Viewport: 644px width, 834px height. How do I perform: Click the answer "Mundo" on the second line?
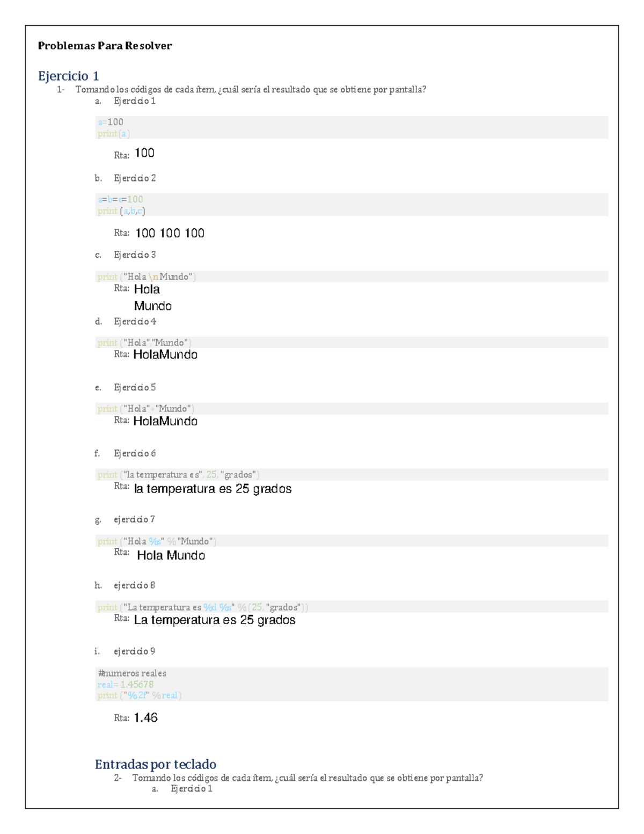153,306
